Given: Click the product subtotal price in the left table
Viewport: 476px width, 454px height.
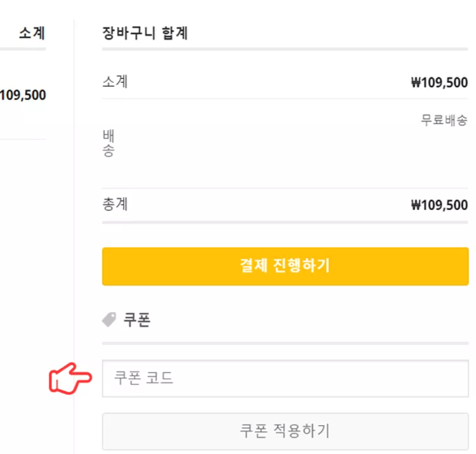Looking at the screenshot, I should 24,95.
